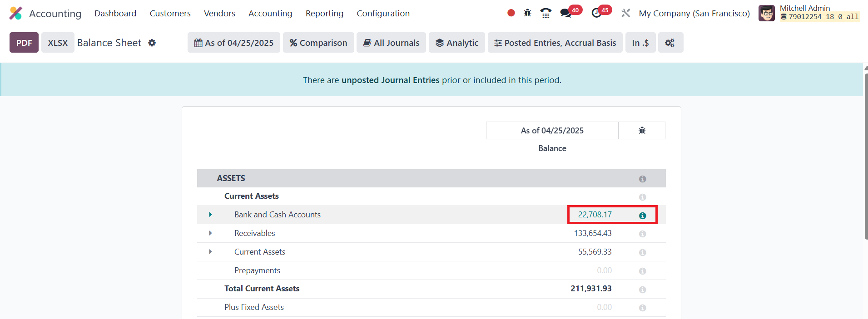
Task: Open the Configuration menu
Action: pyautogui.click(x=383, y=14)
